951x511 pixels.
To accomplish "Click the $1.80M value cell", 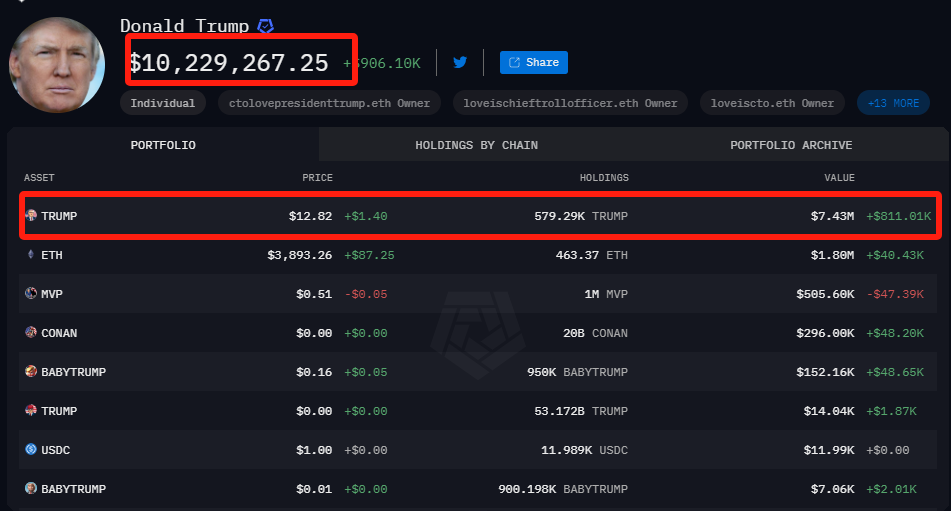I will (832, 255).
